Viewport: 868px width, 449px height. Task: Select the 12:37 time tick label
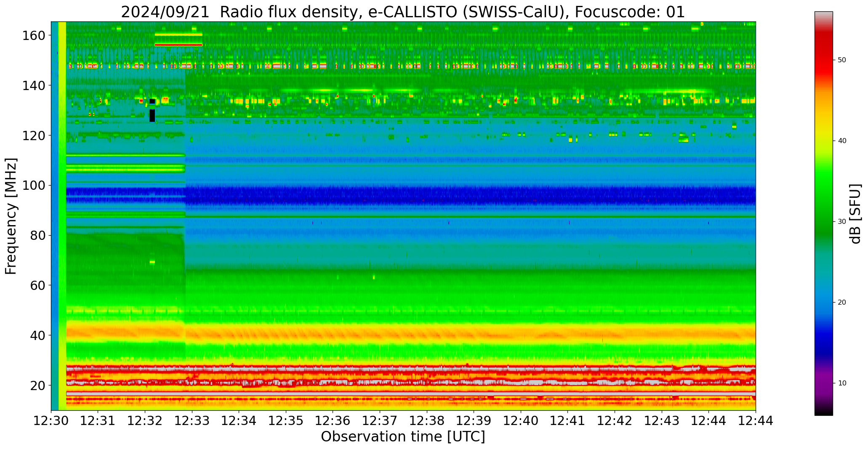click(x=380, y=421)
